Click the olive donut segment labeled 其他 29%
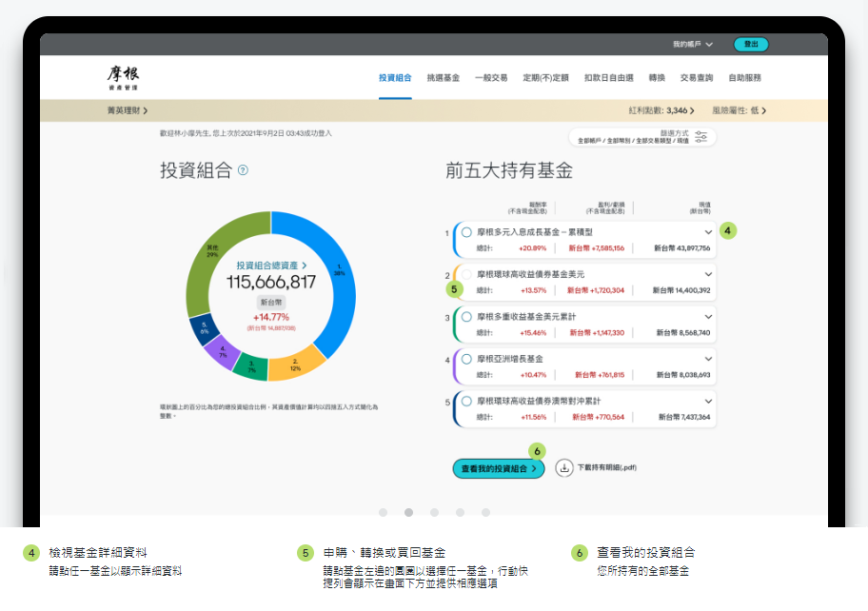This screenshot has height=611, width=868. pyautogui.click(x=212, y=250)
